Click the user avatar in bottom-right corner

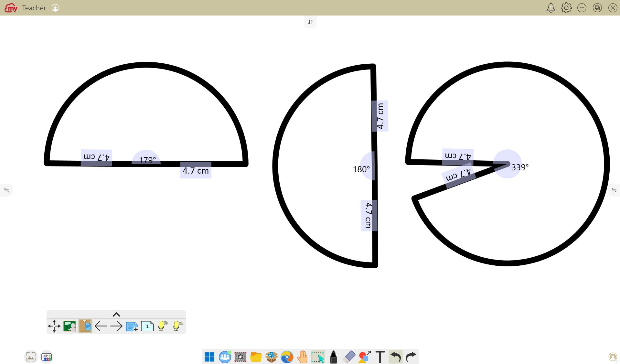[613, 357]
